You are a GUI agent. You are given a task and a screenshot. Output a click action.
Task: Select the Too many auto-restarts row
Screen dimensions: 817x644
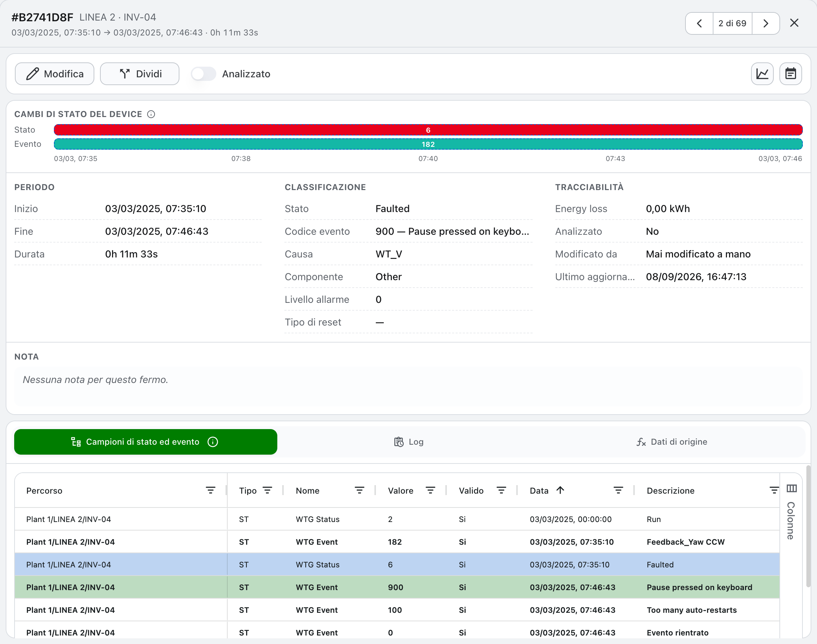click(397, 610)
